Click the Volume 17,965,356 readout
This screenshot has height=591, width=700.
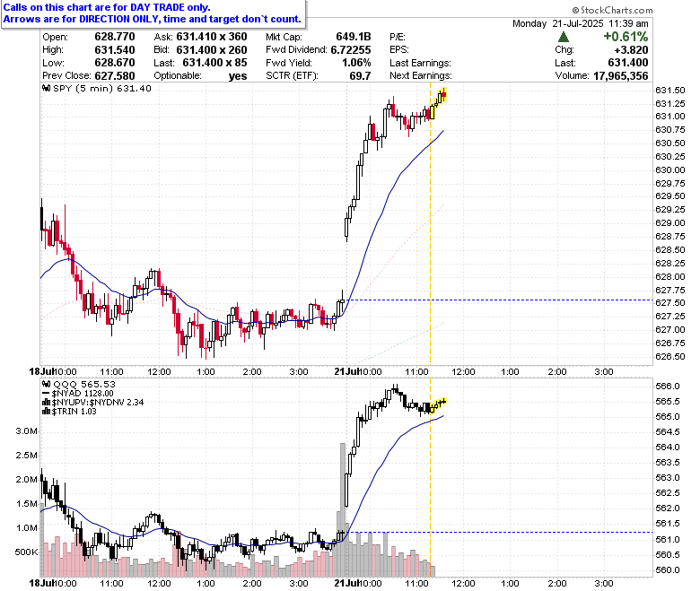(x=601, y=76)
